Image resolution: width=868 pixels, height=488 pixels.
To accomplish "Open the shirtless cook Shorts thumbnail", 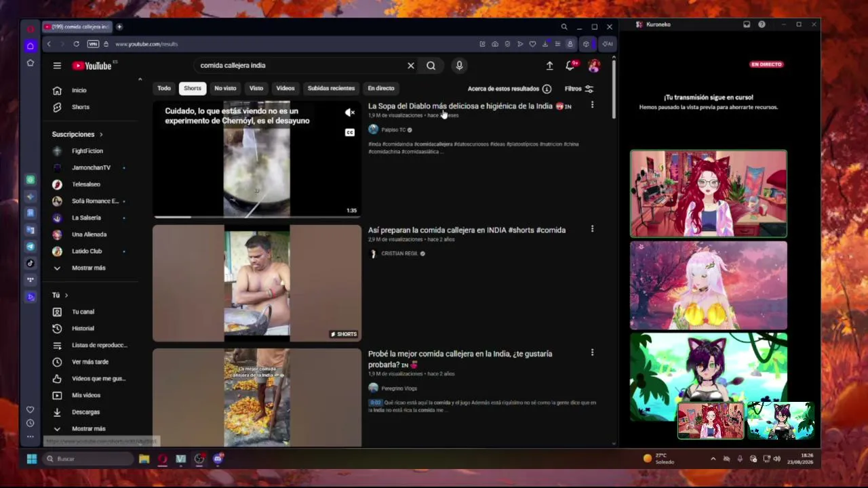I will point(257,283).
